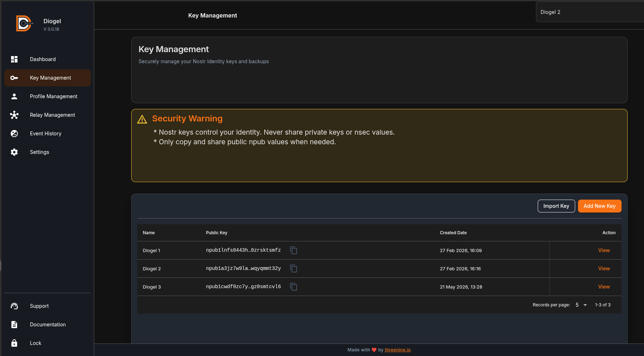Click the 1-3 of 3 pagination text
644x356 pixels.
(603, 305)
